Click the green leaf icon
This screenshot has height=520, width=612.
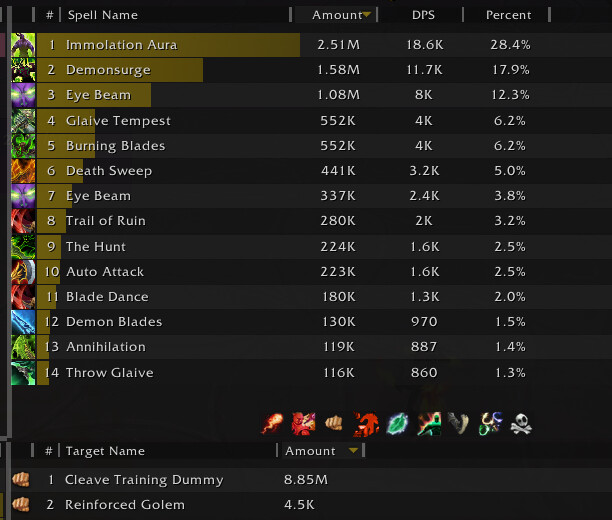(397, 423)
